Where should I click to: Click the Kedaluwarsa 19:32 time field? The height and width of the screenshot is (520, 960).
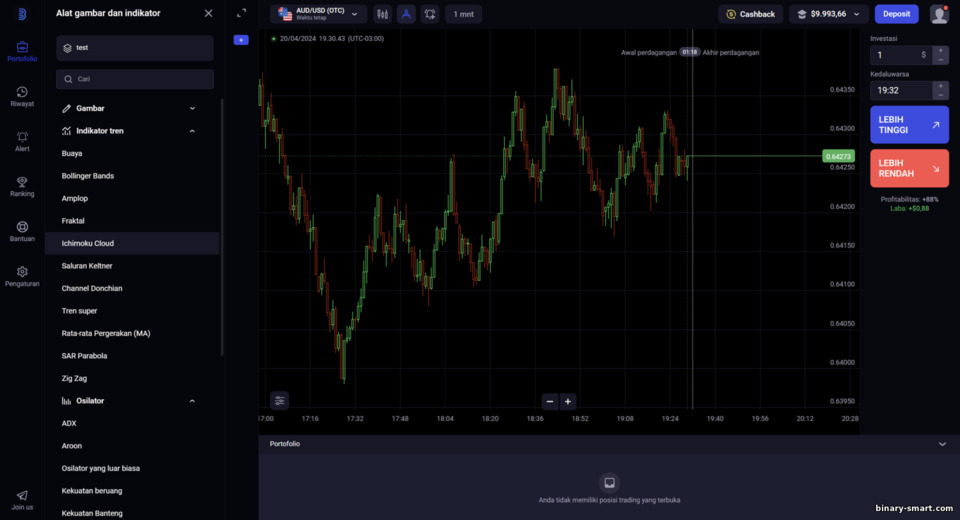tap(901, 91)
